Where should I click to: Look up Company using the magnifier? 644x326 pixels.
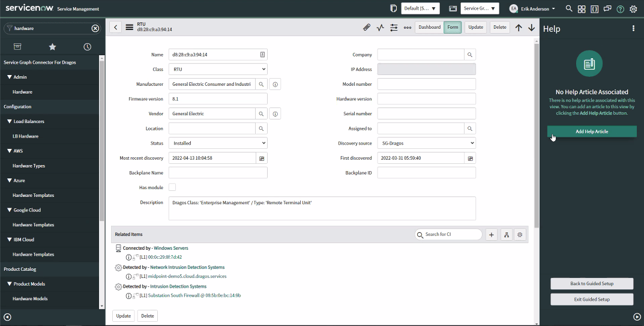click(x=470, y=55)
